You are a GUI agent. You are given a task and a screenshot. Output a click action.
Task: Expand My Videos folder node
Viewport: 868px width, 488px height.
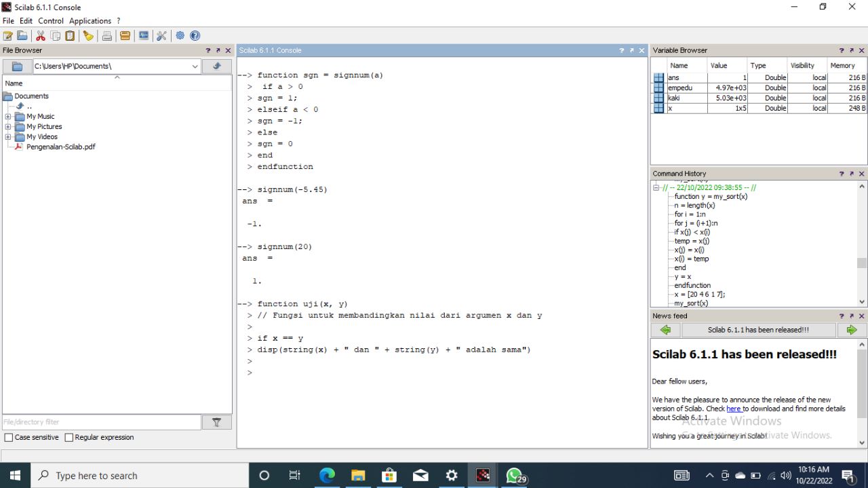[x=8, y=137]
